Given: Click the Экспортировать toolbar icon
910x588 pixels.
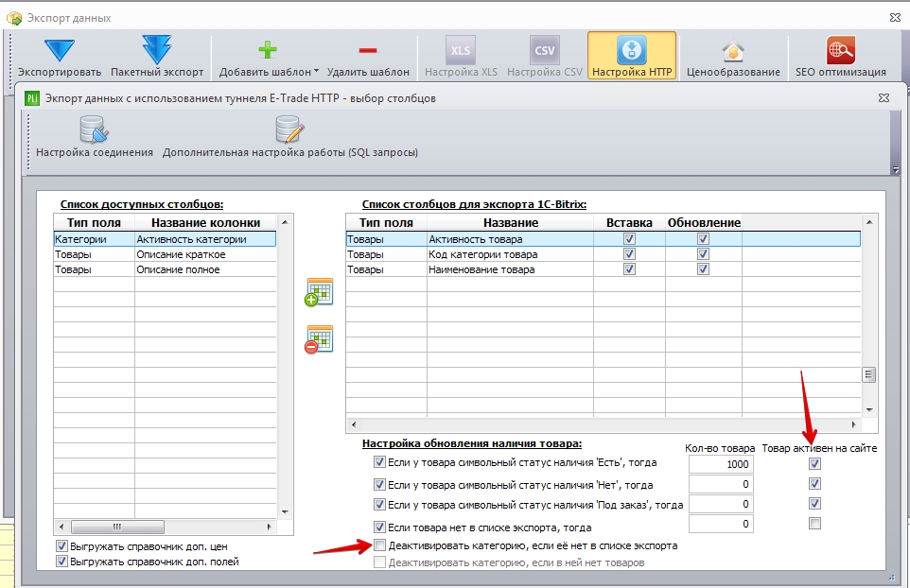Looking at the screenshot, I should point(60,50).
